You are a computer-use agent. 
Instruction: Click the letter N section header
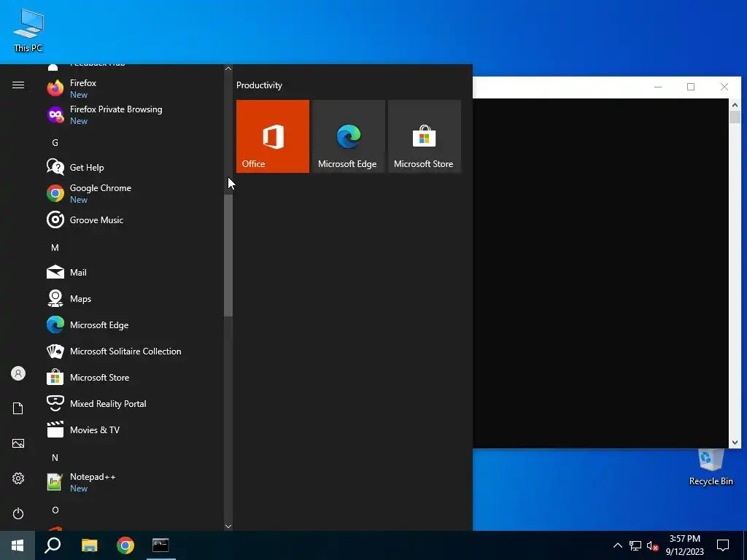55,458
